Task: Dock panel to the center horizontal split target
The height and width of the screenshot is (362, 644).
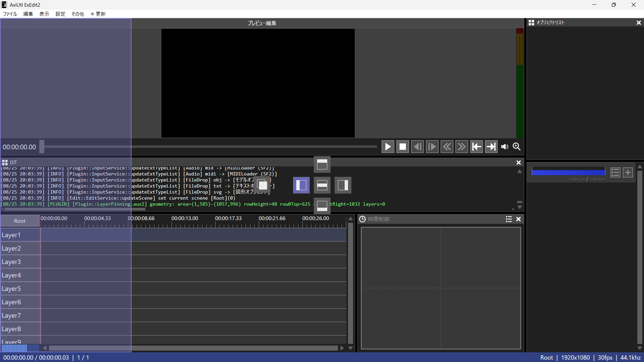Action: point(322,185)
